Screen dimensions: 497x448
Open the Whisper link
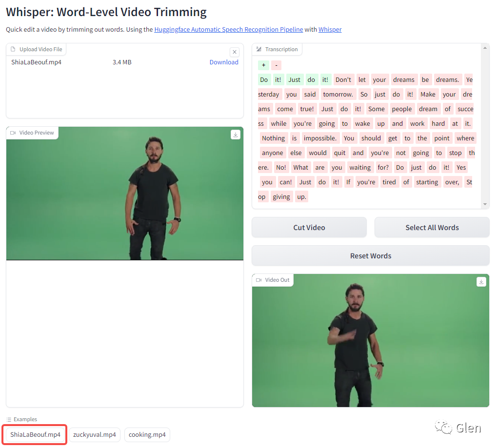click(330, 29)
